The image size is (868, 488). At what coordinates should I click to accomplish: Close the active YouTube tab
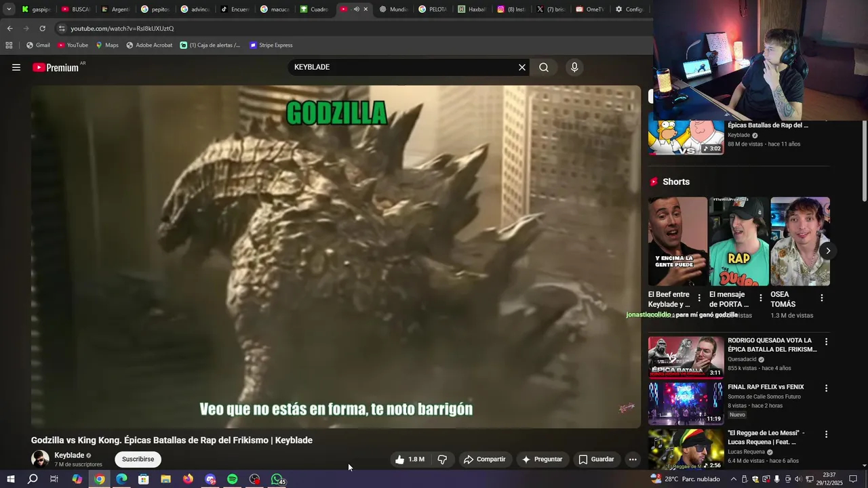[366, 9]
